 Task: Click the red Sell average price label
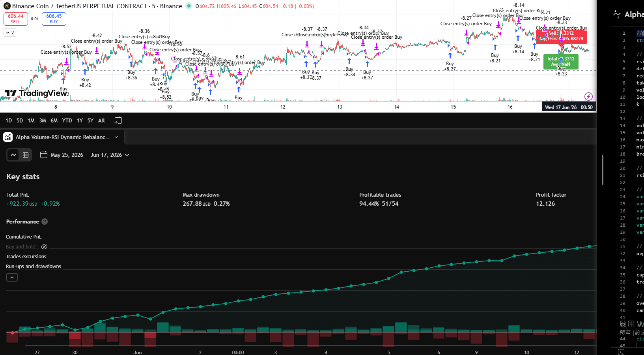(561, 37)
